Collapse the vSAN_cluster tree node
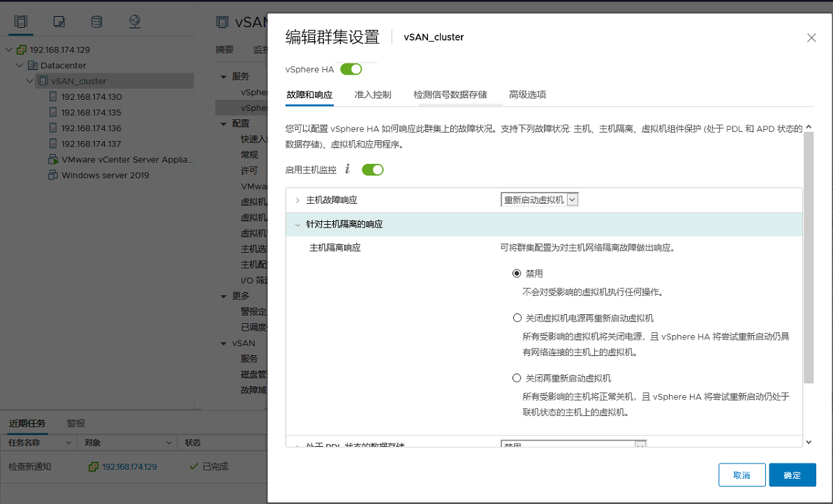Viewport: 833px width, 504px height. coord(30,81)
